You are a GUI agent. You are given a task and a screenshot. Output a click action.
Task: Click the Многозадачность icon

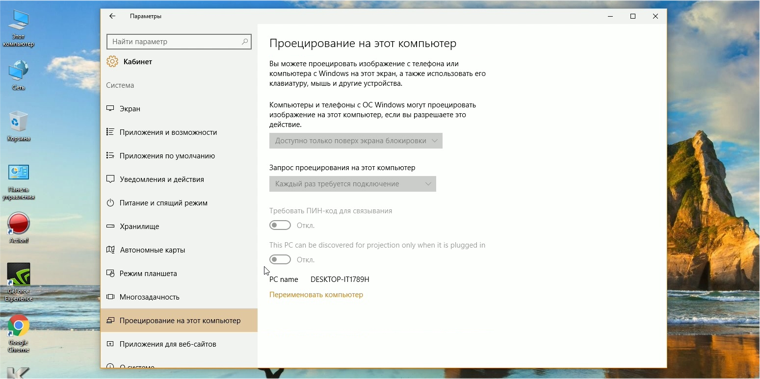[110, 297]
